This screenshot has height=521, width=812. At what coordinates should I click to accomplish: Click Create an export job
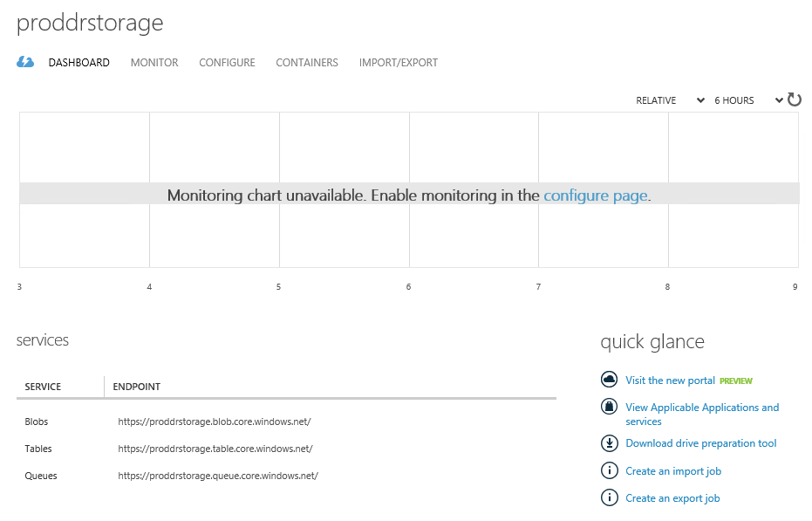pyautogui.click(x=672, y=498)
